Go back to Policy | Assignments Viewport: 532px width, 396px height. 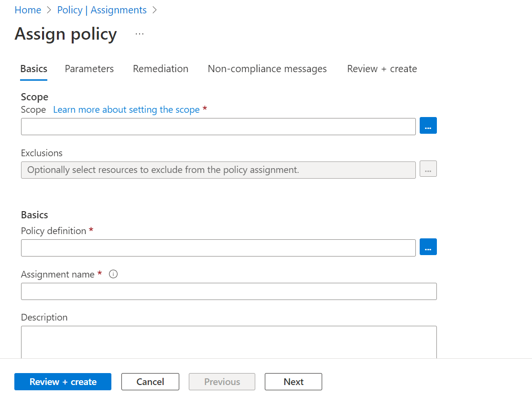click(x=102, y=10)
